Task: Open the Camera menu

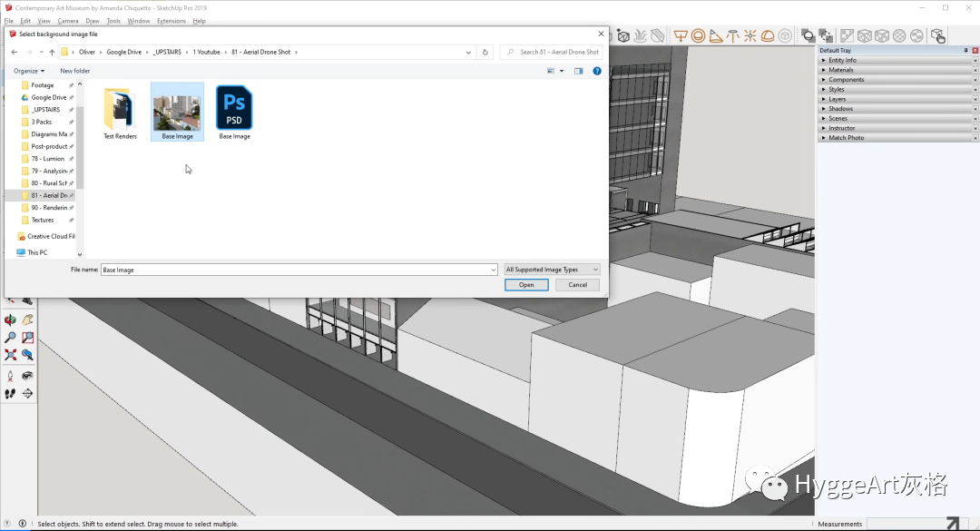Action: 68,21
